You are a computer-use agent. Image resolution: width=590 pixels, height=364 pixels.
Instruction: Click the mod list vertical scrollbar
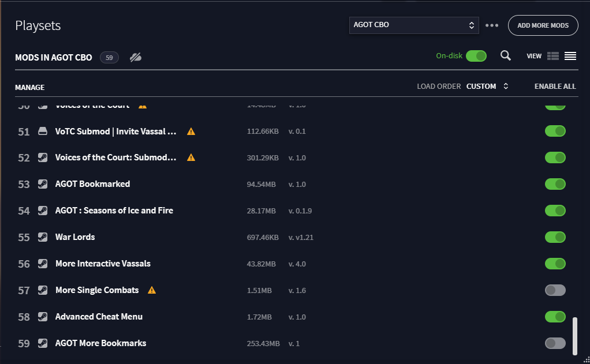(x=574, y=336)
